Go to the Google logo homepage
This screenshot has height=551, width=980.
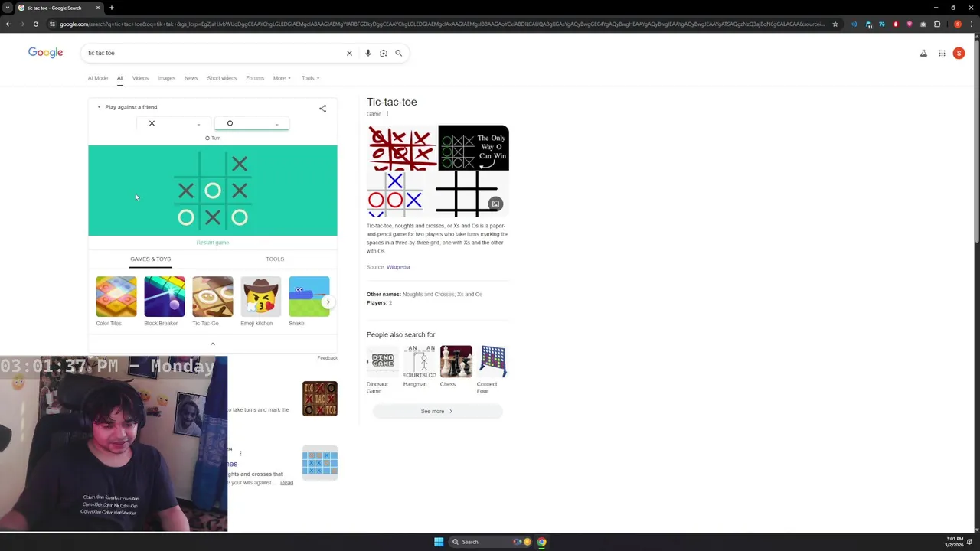tap(45, 52)
